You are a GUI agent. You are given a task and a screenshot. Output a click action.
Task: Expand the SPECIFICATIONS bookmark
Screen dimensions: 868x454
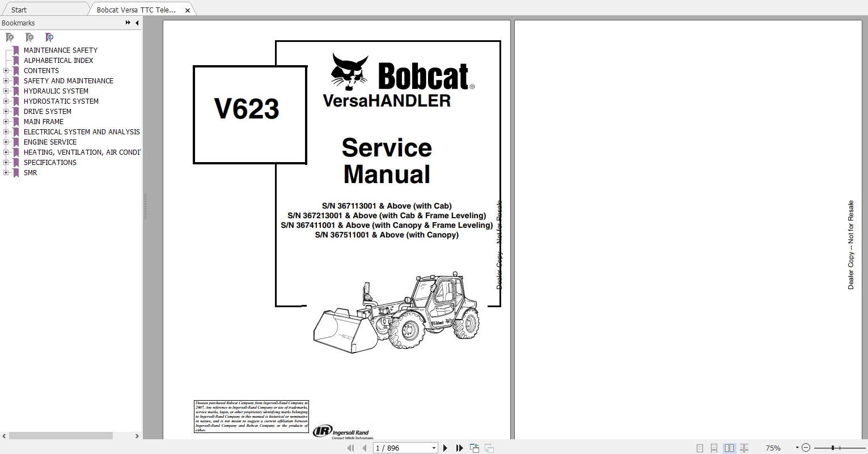pyautogui.click(x=6, y=163)
